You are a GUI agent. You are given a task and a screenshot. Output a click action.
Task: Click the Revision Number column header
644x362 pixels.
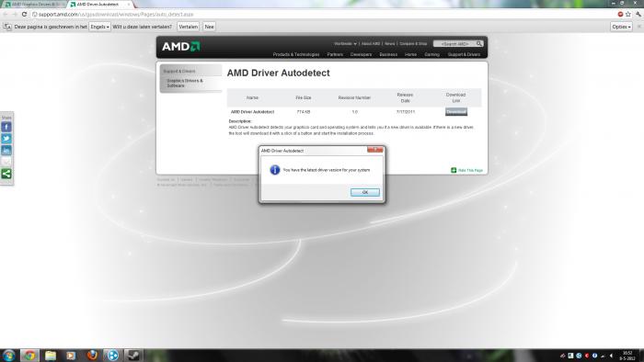354,98
